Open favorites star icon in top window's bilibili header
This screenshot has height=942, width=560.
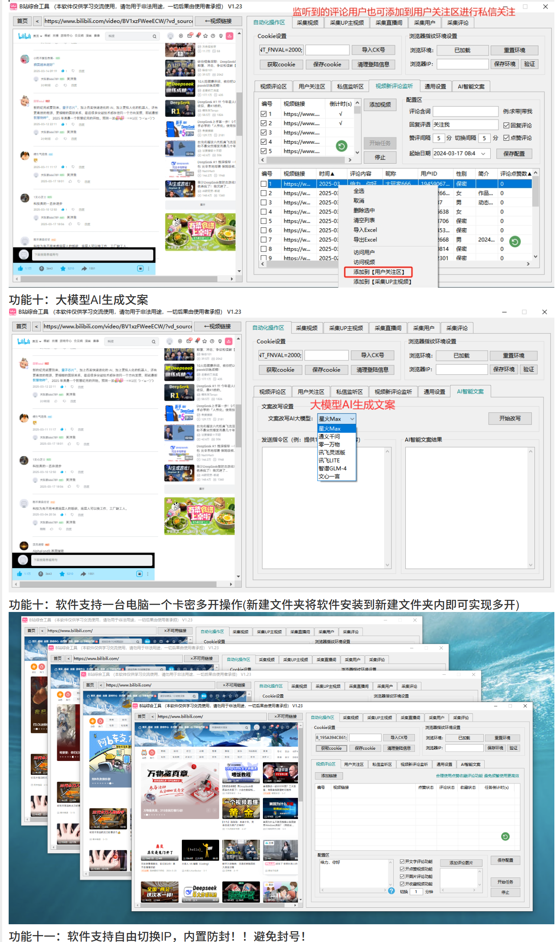click(205, 36)
